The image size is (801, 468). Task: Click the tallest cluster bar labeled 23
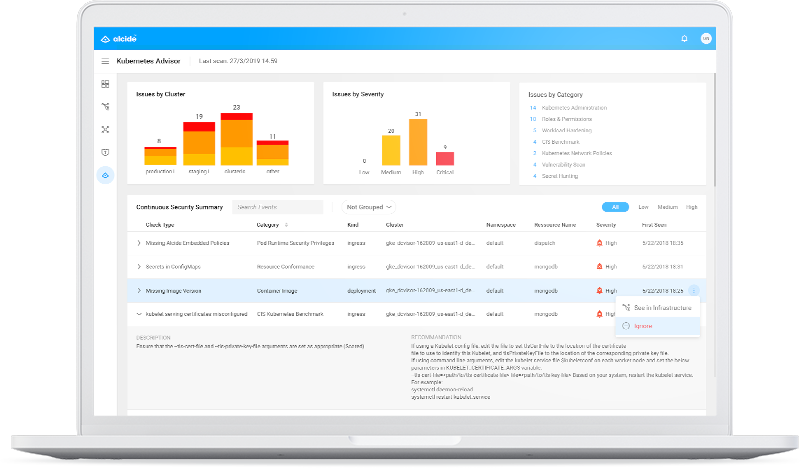click(237, 139)
